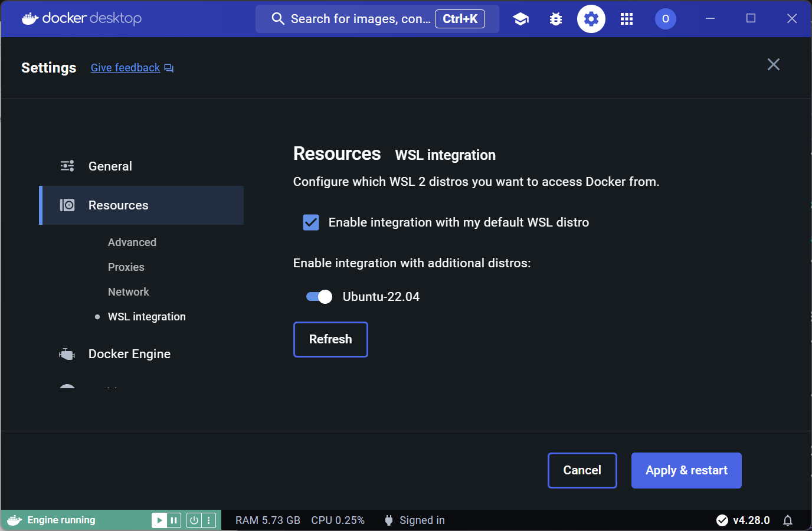The image size is (812, 531).
Task: Maximize the Docker Desktop window
Action: click(x=751, y=19)
